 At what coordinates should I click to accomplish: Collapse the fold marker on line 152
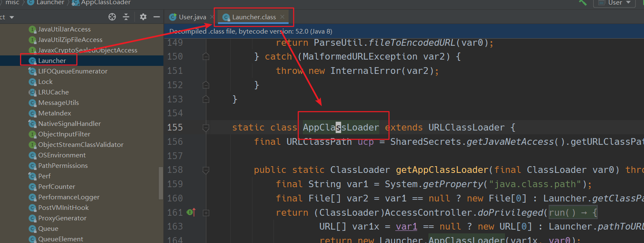coord(206,85)
